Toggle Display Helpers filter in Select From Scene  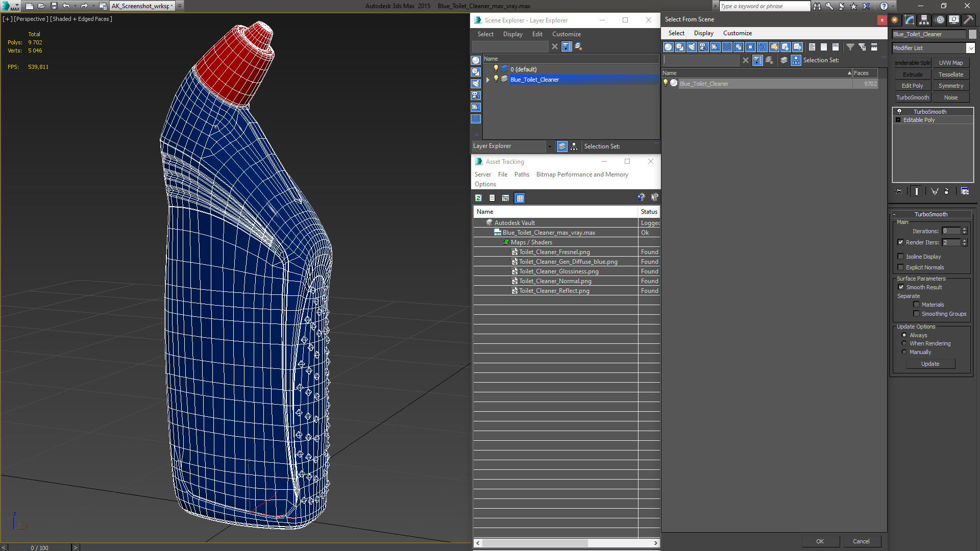click(715, 47)
